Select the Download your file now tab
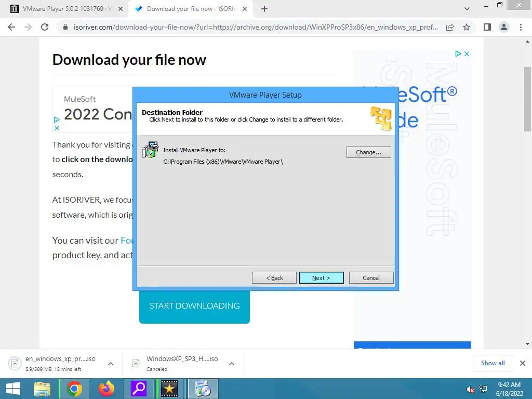Viewport: 532px width, 399px height. [x=192, y=9]
